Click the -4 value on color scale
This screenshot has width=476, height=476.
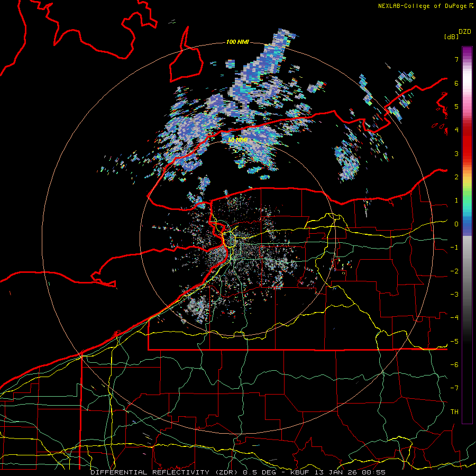coord(454,318)
